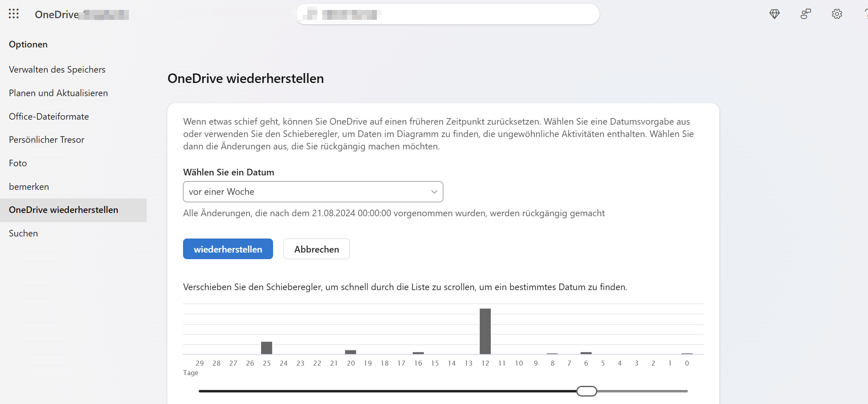Click the slider handle below the chart
Image resolution: width=868 pixels, height=404 pixels.
(x=587, y=391)
